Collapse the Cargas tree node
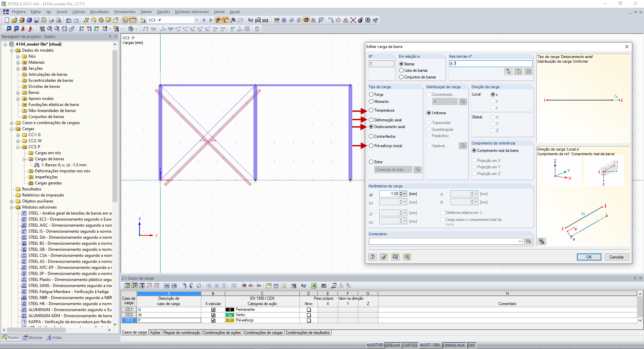Viewport: 644px width, 349px height. point(12,129)
